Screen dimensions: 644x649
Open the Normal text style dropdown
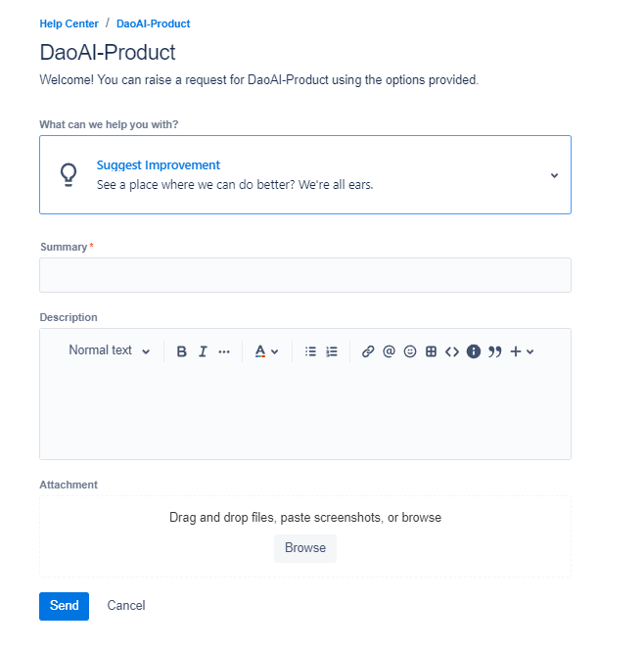point(109,350)
